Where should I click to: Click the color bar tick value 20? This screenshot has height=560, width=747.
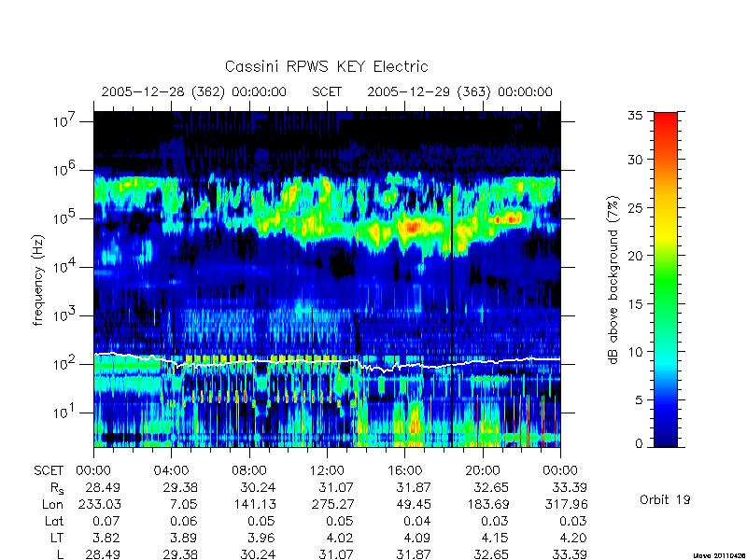coord(635,255)
